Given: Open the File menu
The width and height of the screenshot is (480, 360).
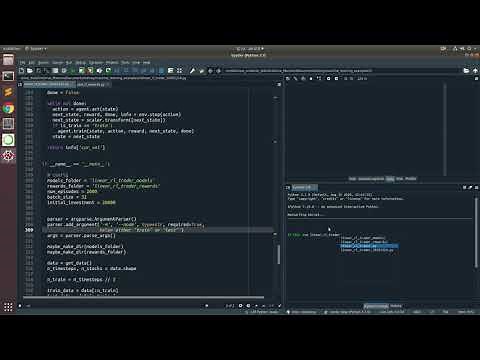Looking at the screenshot, I should 22,63.
